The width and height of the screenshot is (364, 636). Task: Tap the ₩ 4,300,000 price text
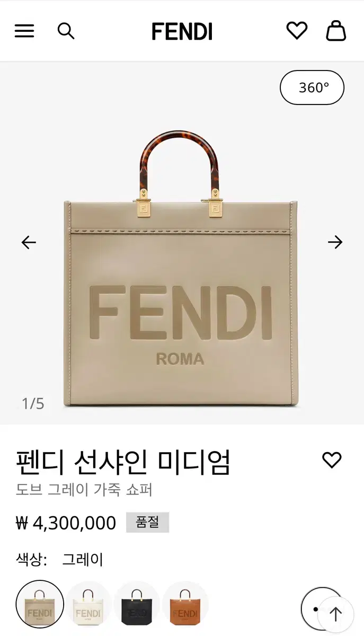66,523
